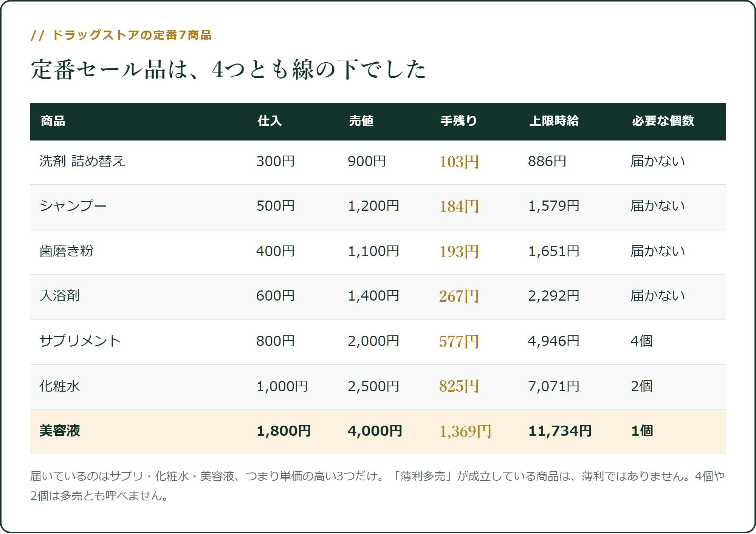
Task: Click the 300円 purchase cost cell
Action: pyautogui.click(x=275, y=161)
